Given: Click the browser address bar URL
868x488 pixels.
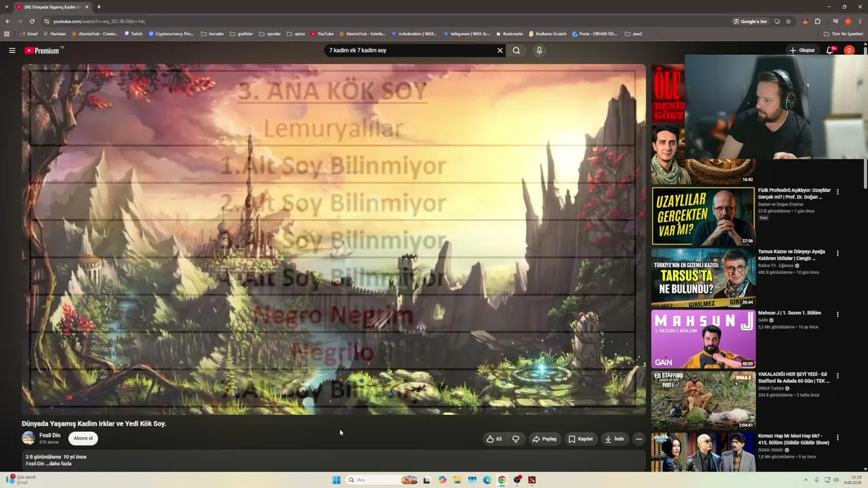Looking at the screenshot, I should tap(99, 21).
